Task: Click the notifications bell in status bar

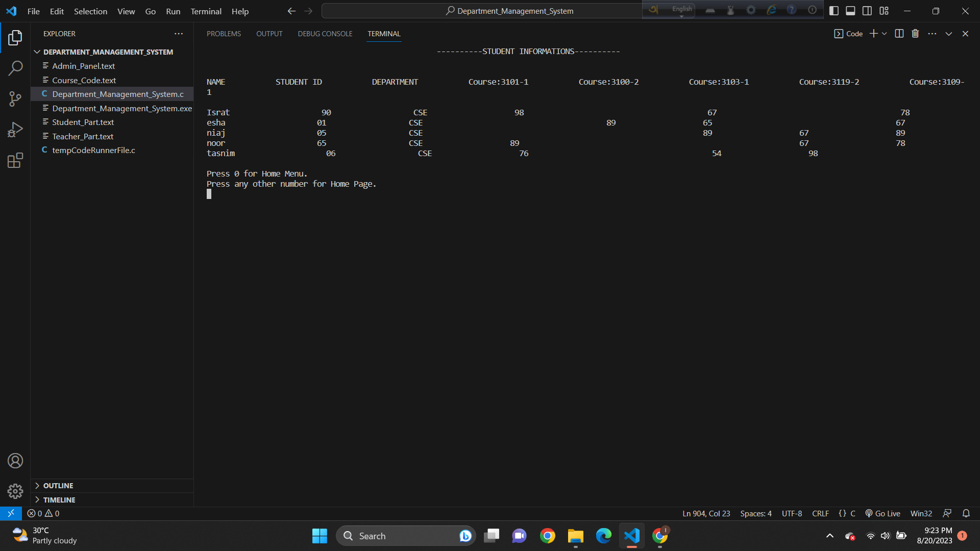Action: (x=966, y=513)
